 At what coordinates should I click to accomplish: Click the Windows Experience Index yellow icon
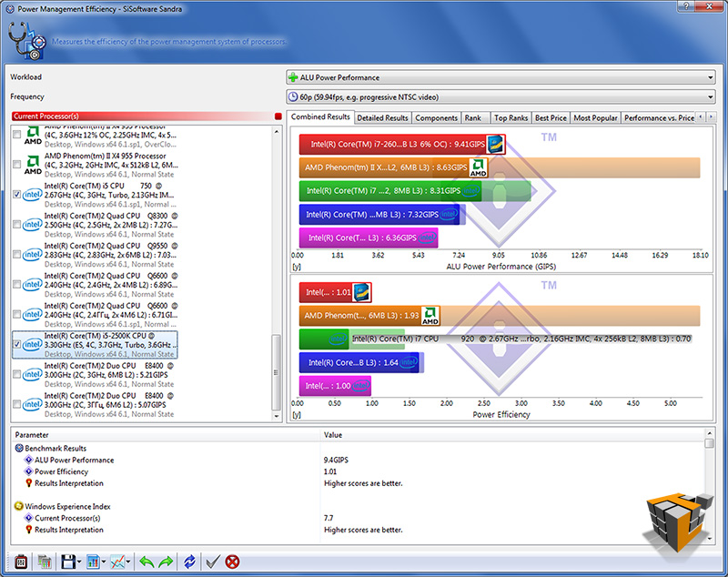[x=19, y=506]
